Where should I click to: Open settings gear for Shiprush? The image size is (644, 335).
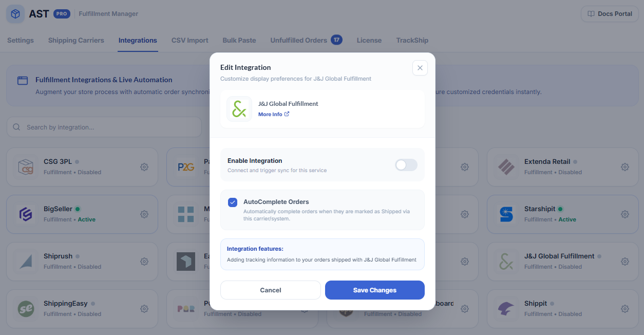click(x=144, y=262)
